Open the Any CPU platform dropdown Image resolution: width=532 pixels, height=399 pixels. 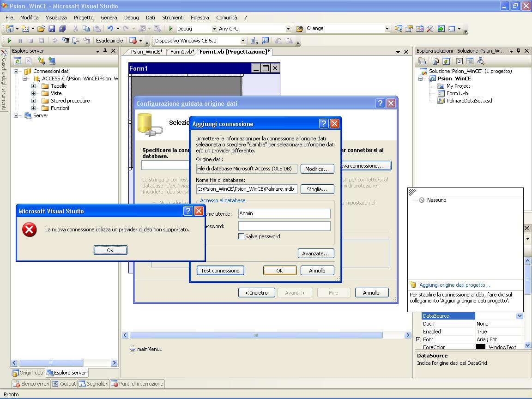point(288,29)
